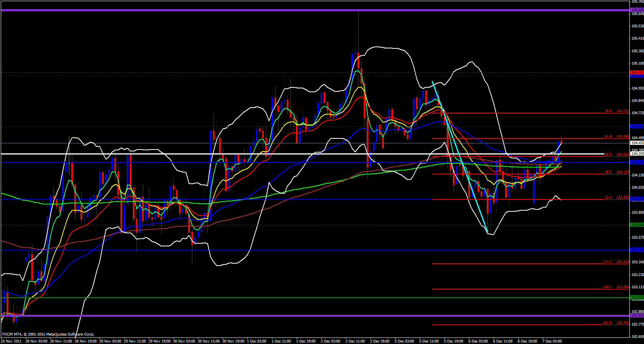
Task: Click the red 105.100 price tag
Action: pos(637,72)
